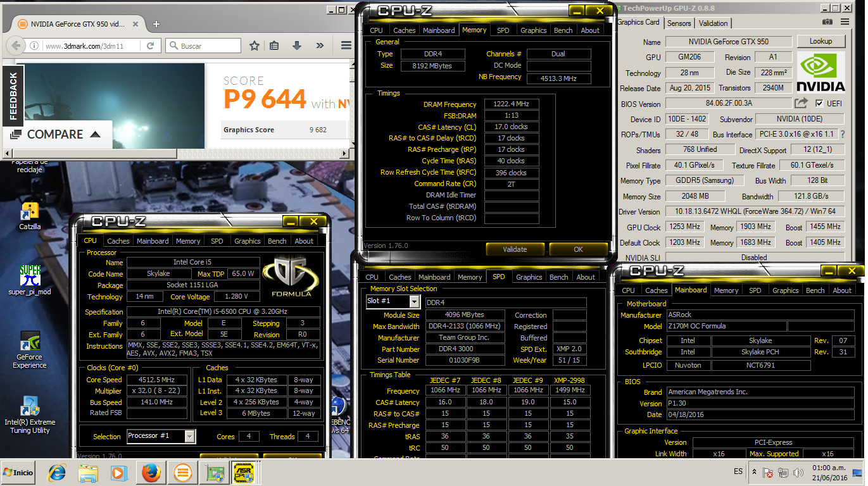The height and width of the screenshot is (486, 868).
Task: Click OK in CPU-Z Memory window
Action: 578,249
